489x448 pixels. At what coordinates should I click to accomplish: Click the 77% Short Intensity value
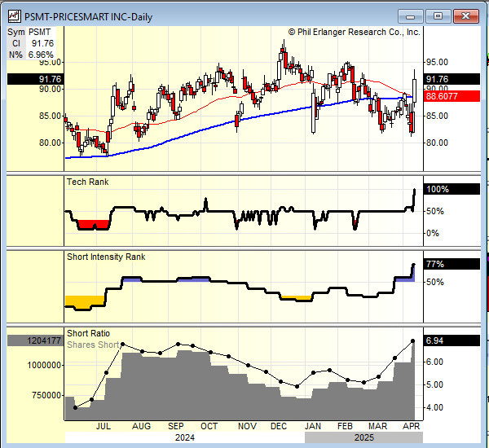click(452, 264)
